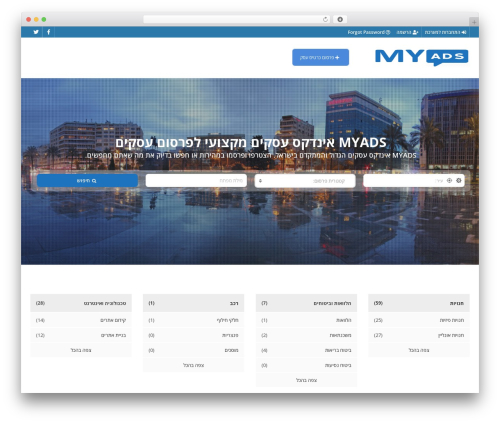This screenshot has width=500, height=423.
Task: Open the subcategory row with (27)
Action: tap(419, 335)
